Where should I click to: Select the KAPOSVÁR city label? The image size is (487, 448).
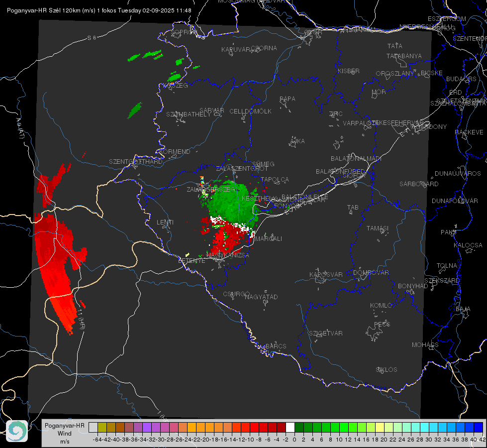coord(326,275)
